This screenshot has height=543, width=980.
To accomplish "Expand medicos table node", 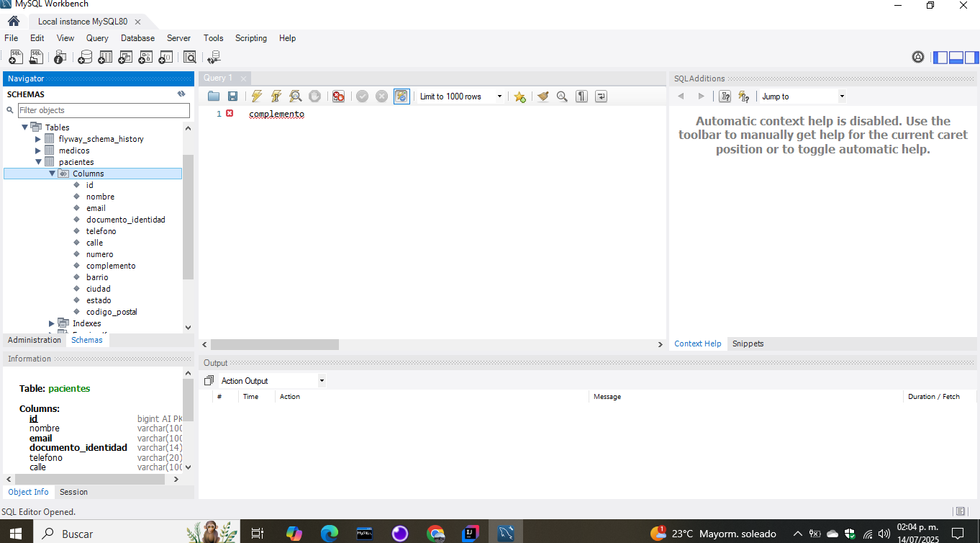I will [38, 151].
